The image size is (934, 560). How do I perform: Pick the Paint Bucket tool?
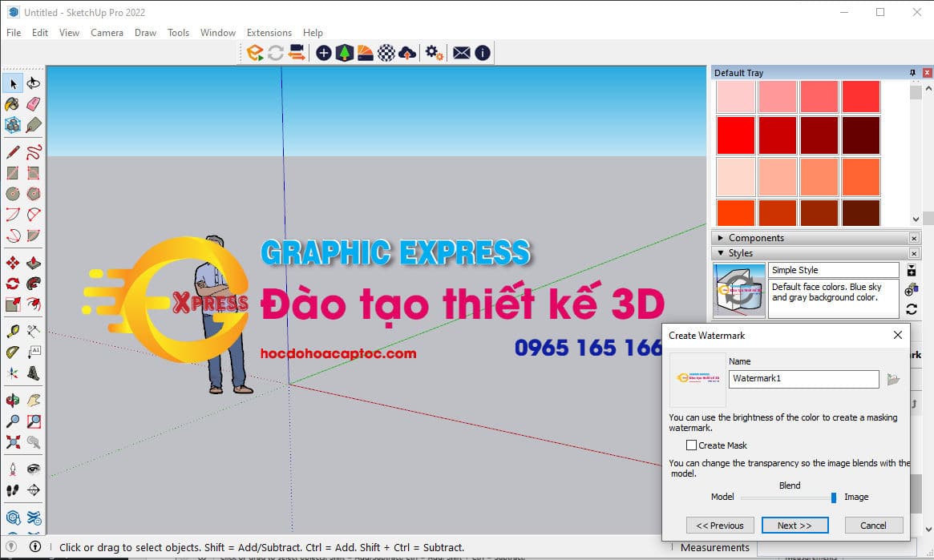(13, 103)
